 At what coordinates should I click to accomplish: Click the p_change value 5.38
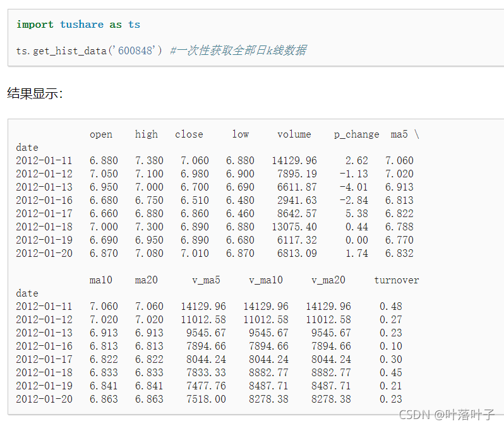pos(356,213)
